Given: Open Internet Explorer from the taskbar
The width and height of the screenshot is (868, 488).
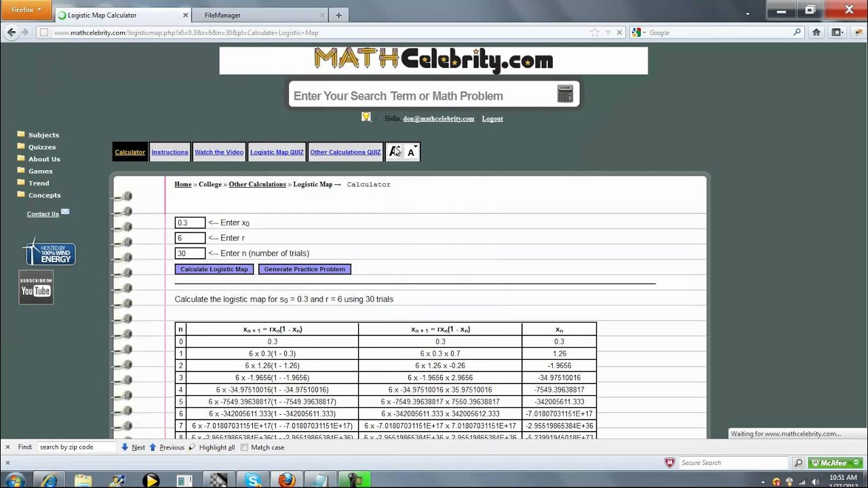Looking at the screenshot, I should coord(49,481).
